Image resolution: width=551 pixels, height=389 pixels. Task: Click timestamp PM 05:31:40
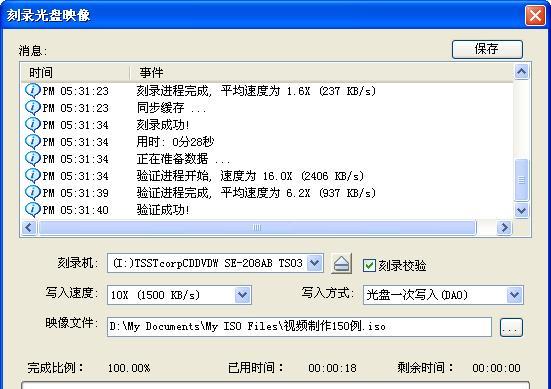click(x=76, y=210)
